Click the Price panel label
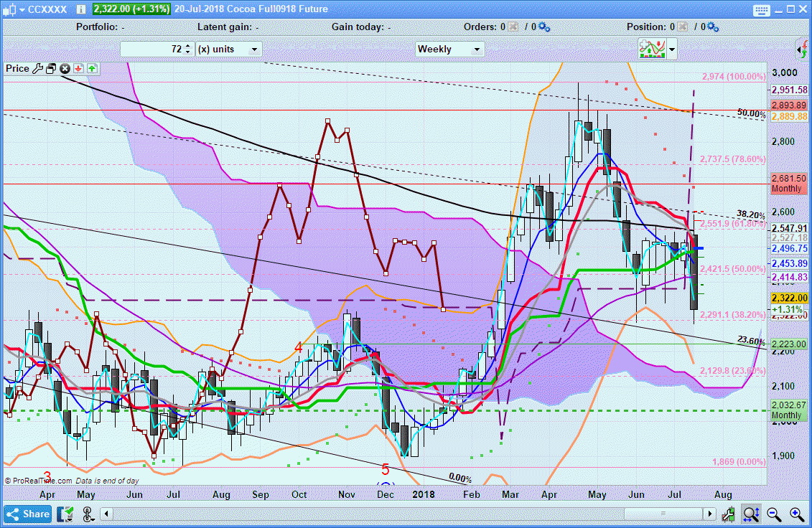 click(18, 68)
